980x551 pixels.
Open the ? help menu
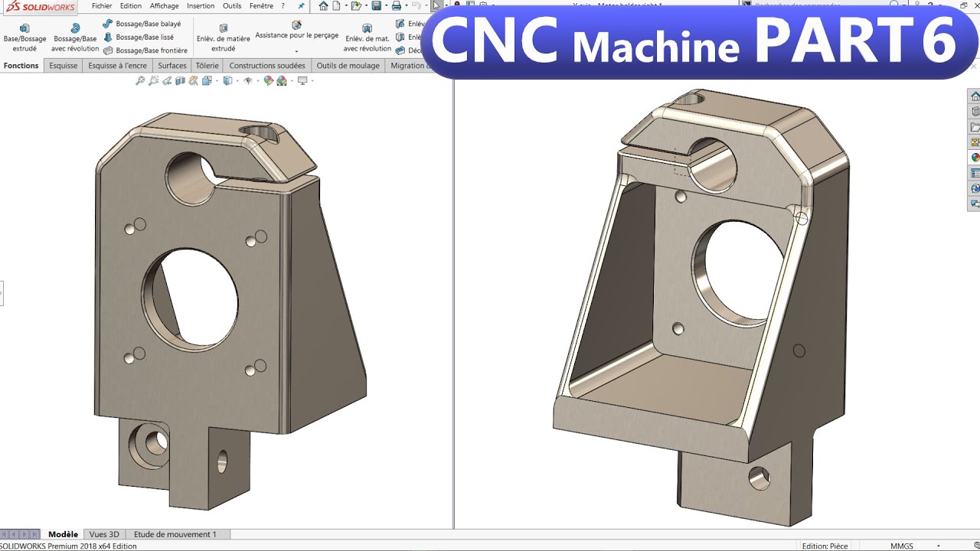pos(283,6)
